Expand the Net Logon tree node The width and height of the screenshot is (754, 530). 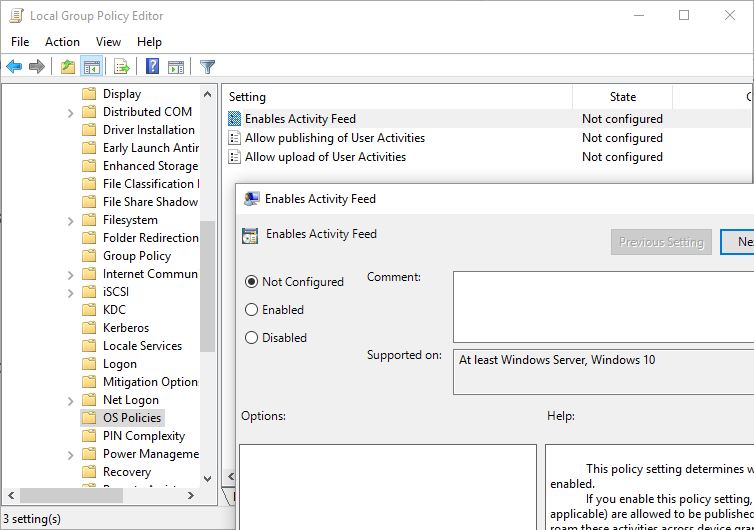[x=71, y=400]
